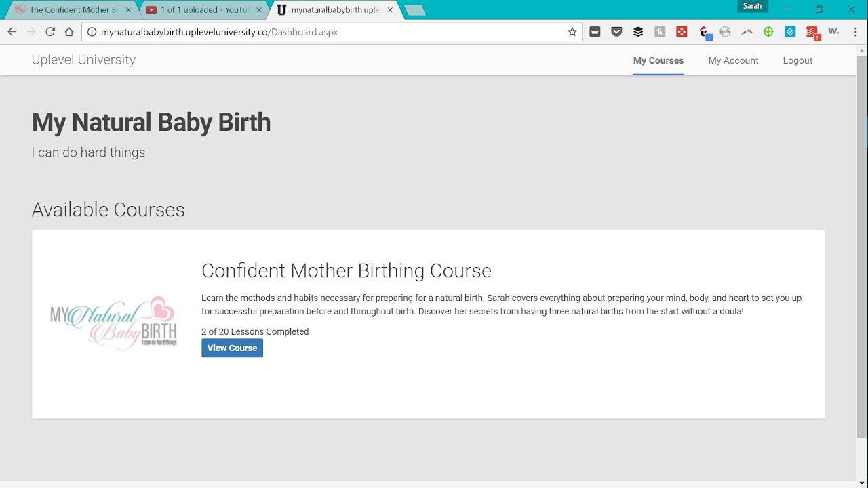View site information icon in address bar

(92, 32)
